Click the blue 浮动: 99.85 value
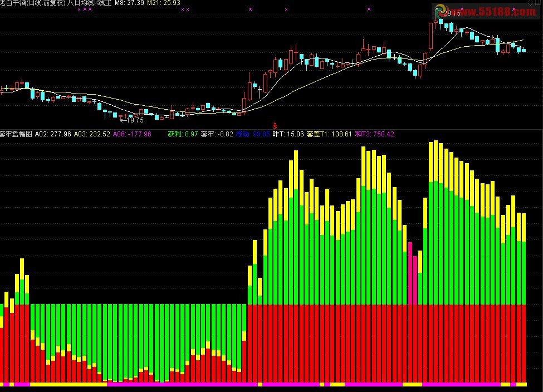 tap(253, 134)
